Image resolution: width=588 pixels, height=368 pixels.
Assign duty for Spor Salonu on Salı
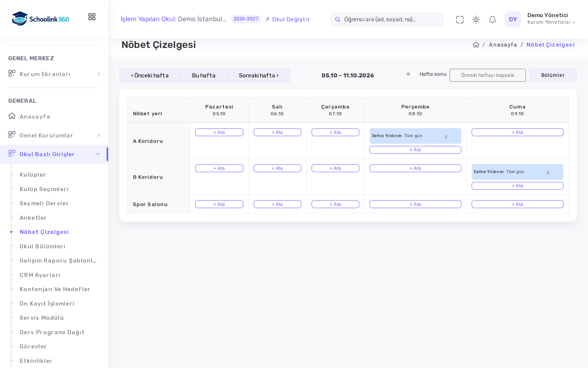click(x=277, y=204)
